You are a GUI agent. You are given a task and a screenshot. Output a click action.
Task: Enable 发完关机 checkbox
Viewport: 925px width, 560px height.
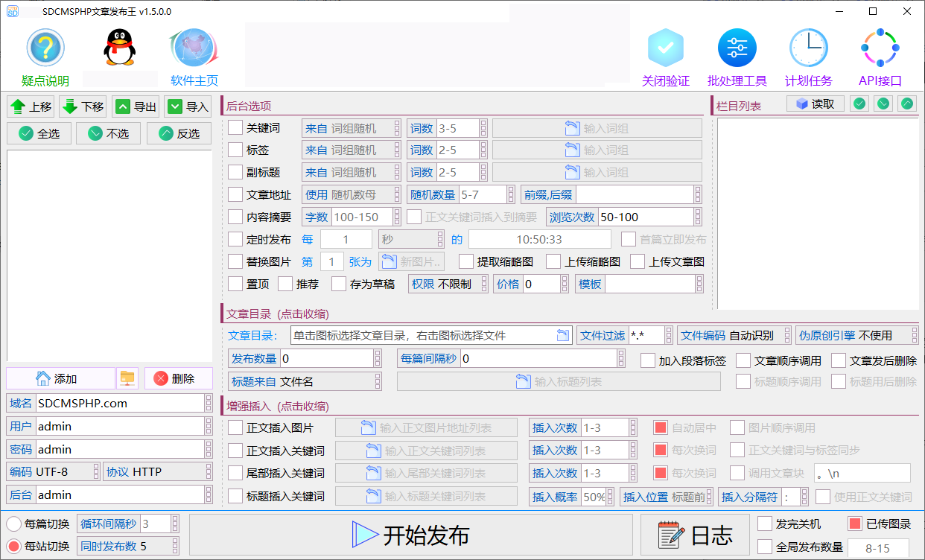[x=765, y=524]
